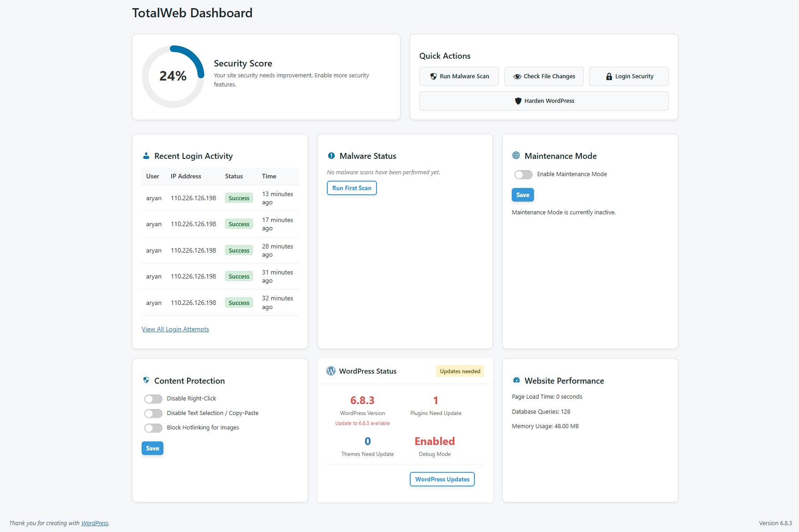Save the Content Protection settings

click(x=153, y=448)
